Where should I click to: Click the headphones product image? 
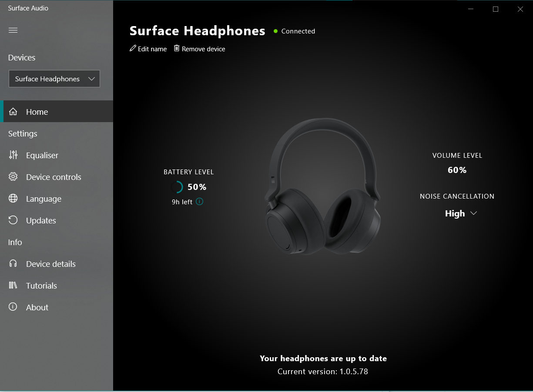pos(322,186)
